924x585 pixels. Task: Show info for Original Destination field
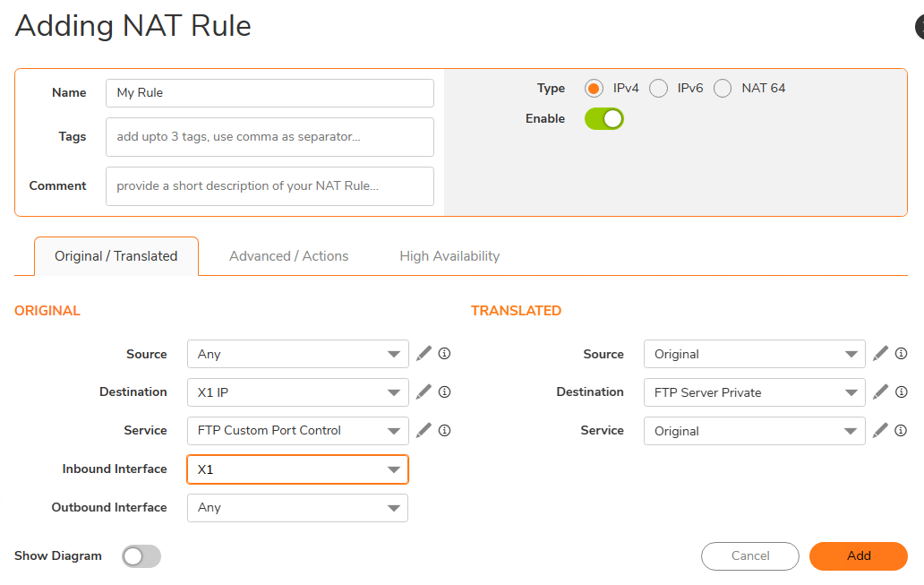click(445, 391)
